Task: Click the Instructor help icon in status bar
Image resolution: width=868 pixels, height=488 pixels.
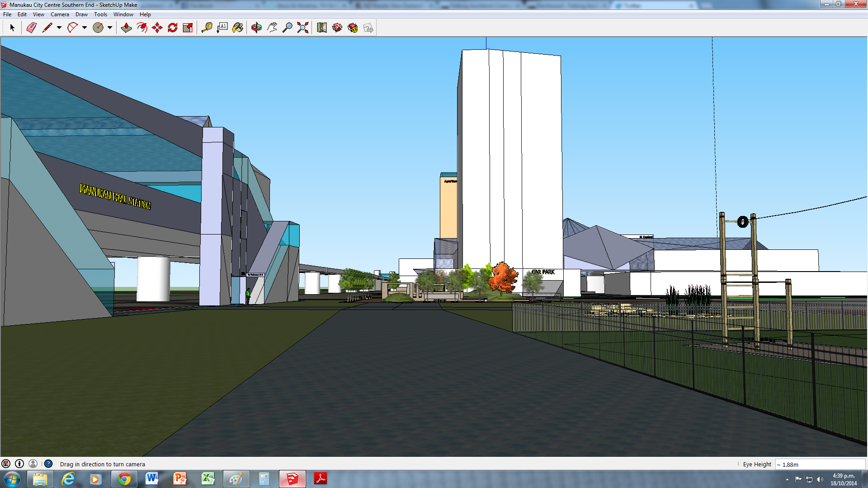Action: [48, 464]
